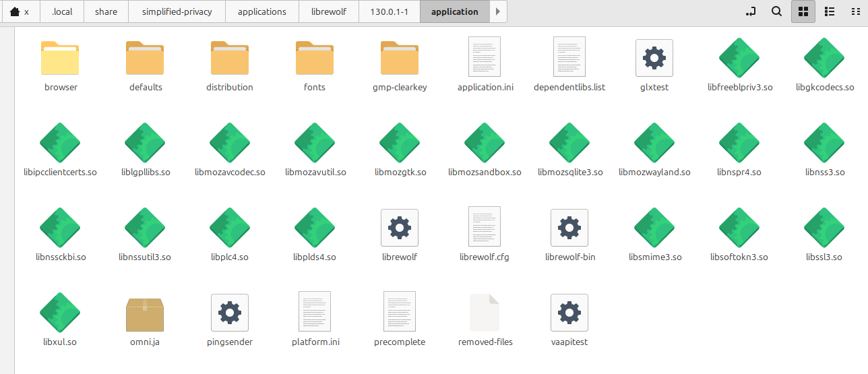Screen dimensions: 868x374
Task: Select the libmozavcodec.so library icon
Action: [230, 142]
